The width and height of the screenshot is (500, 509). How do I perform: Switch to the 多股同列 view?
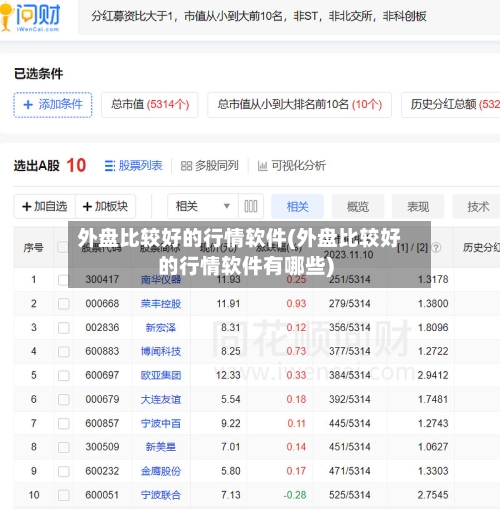[210, 166]
